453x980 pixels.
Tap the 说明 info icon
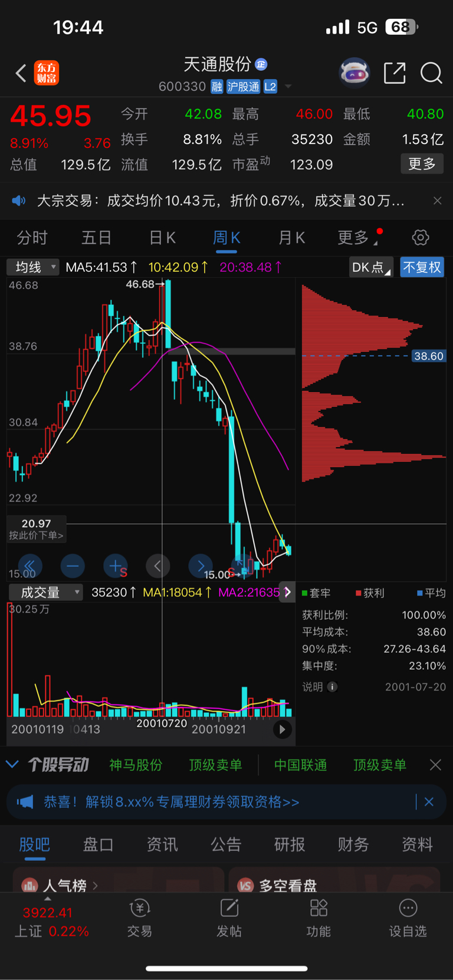click(x=332, y=687)
